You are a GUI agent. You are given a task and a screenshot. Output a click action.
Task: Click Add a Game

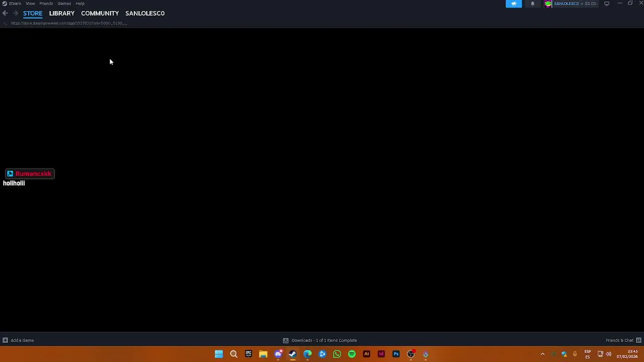(x=22, y=340)
